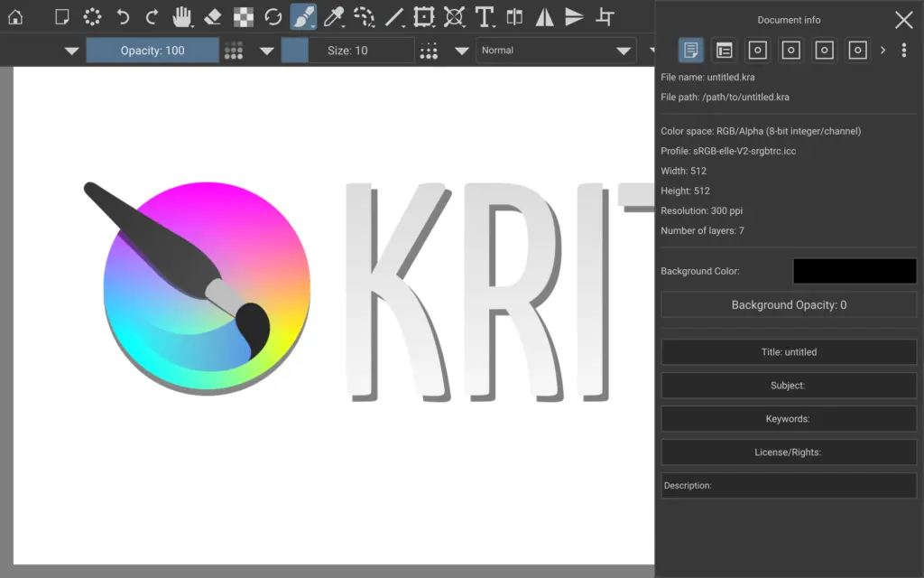Select the Line tool
Viewport: 924px width, 578px height.
[x=394, y=17]
